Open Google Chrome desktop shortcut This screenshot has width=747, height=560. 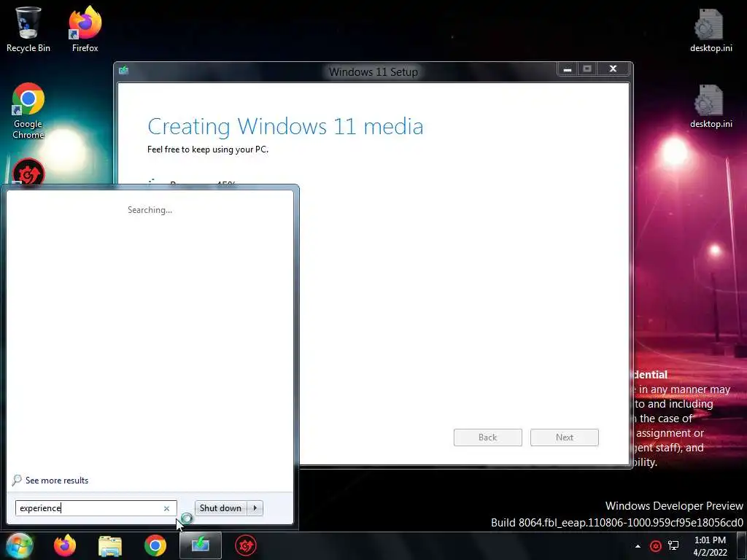click(x=28, y=111)
